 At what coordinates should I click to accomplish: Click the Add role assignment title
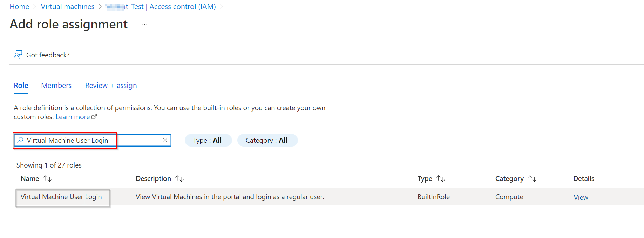click(69, 24)
